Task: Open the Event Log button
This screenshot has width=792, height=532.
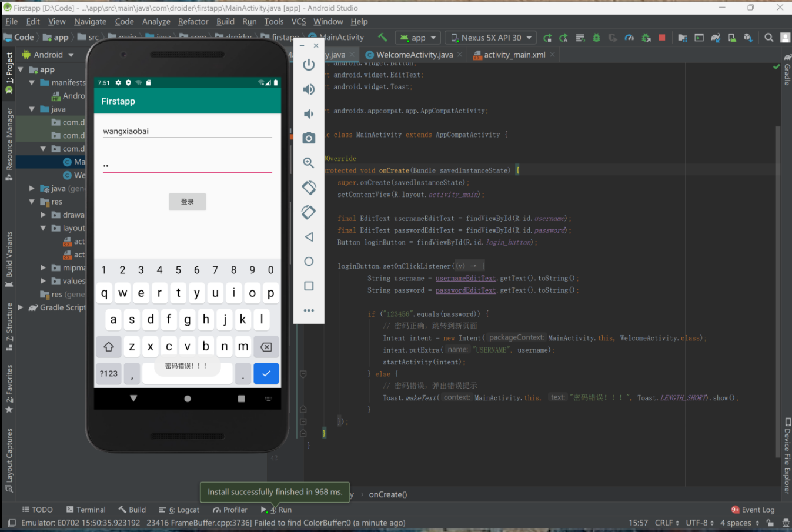Action: tap(753, 510)
